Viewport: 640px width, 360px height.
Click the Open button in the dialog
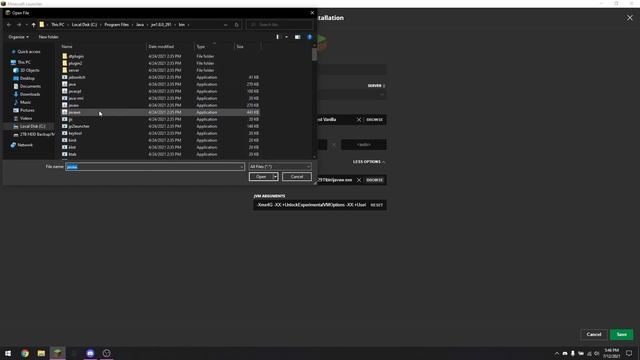click(x=261, y=177)
